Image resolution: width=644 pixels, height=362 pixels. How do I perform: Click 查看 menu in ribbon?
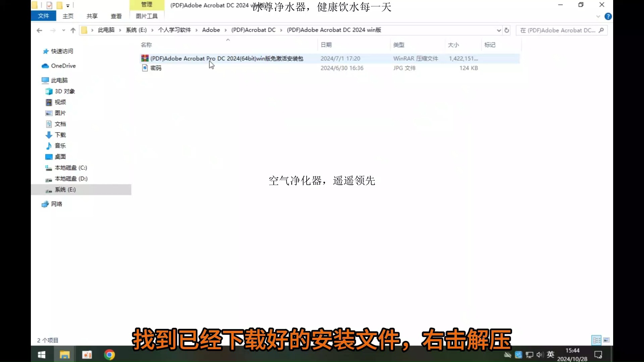click(116, 16)
